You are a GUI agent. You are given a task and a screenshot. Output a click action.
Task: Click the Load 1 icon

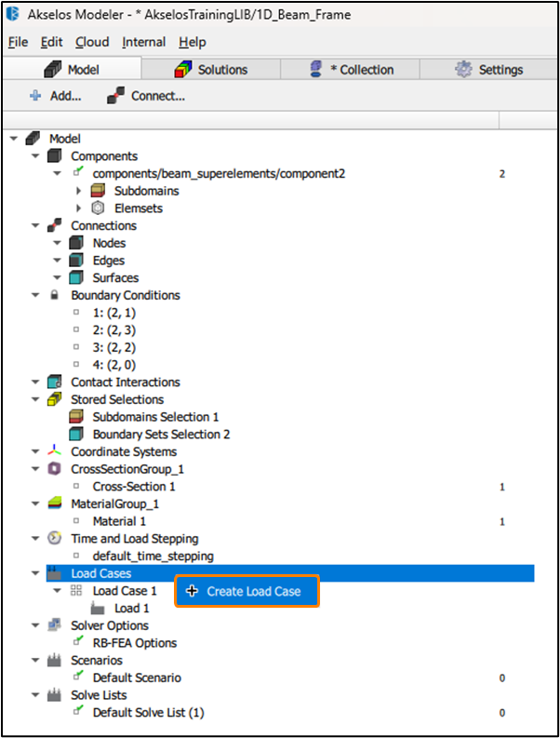click(98, 608)
